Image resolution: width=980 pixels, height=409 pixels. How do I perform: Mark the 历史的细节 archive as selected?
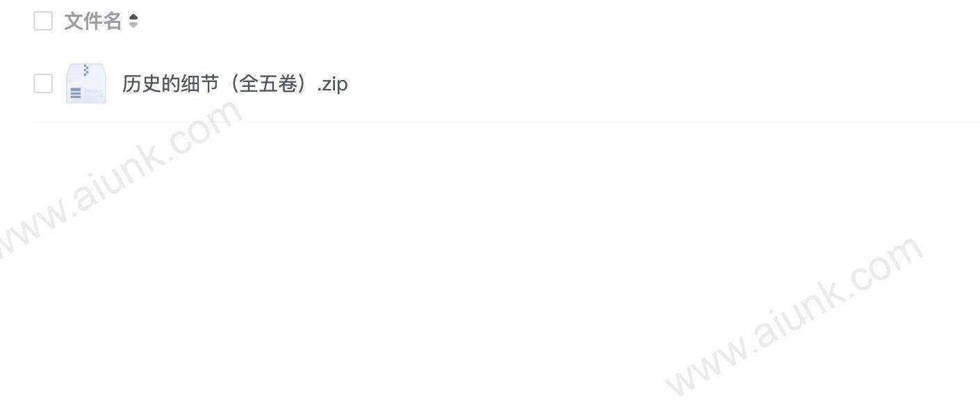point(43,83)
